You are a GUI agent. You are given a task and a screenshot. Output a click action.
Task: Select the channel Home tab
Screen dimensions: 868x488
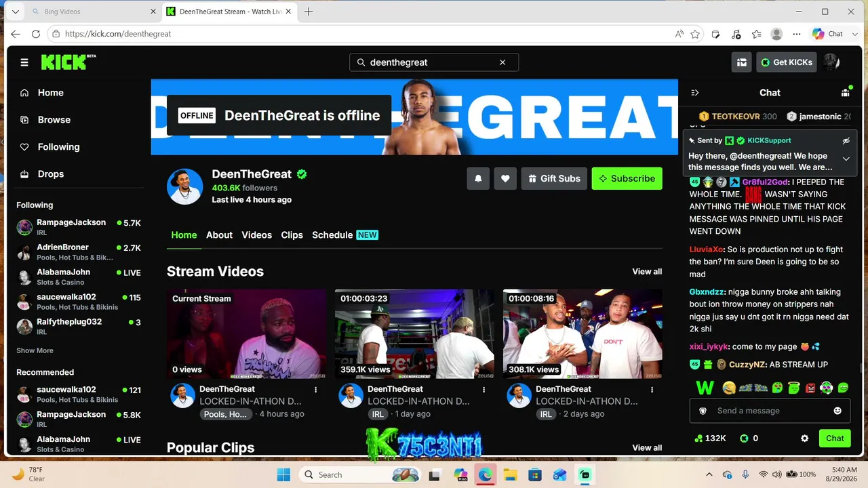point(184,235)
